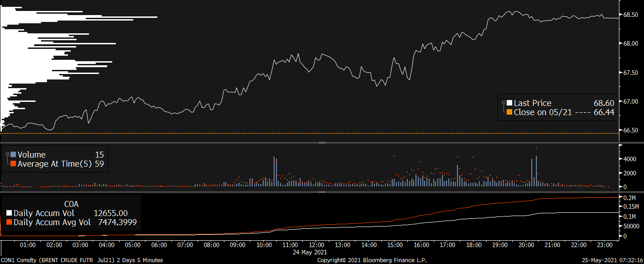644x264 pixels.
Task: Select the Average At Time(5) legend label
Action: pos(55,164)
